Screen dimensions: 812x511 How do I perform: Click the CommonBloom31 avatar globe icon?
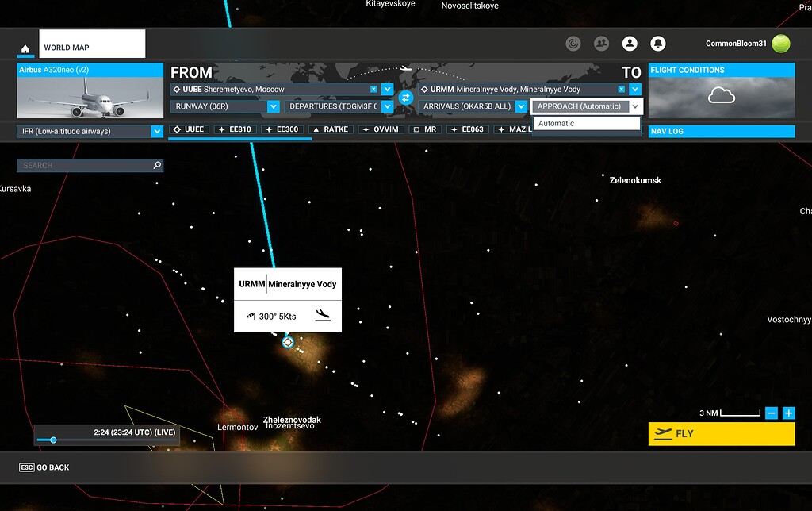tap(781, 44)
